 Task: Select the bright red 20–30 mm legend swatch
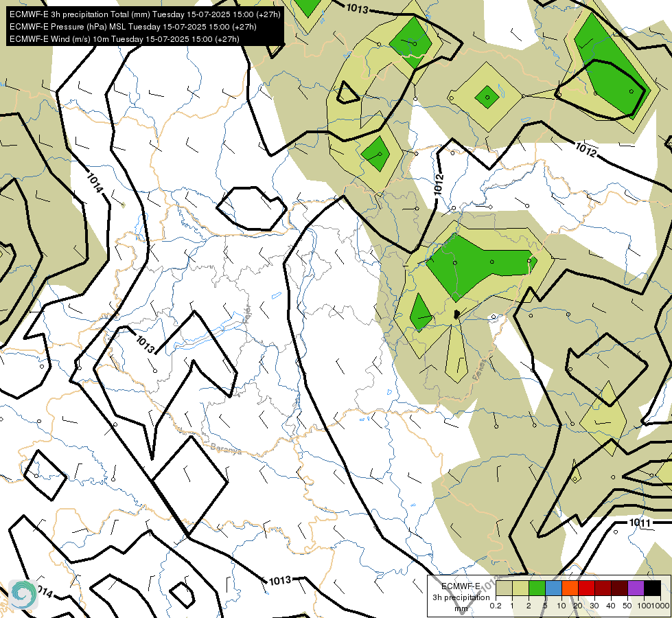[x=586, y=588]
